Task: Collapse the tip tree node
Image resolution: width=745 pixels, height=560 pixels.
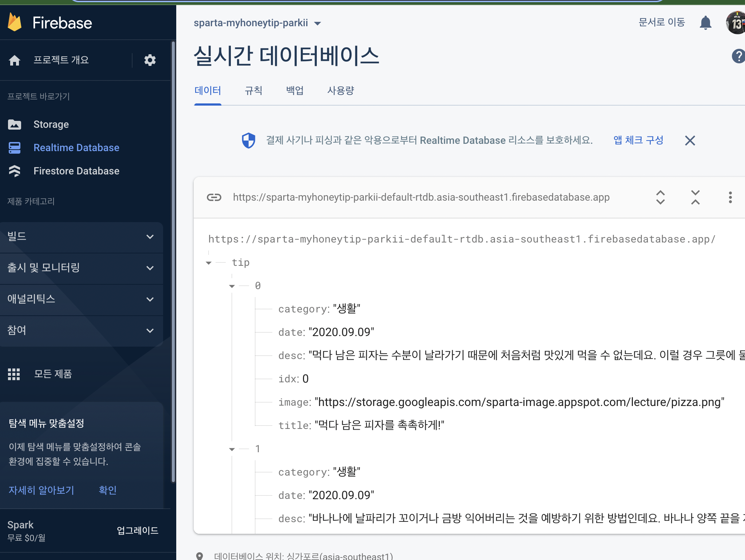Action: click(x=209, y=263)
